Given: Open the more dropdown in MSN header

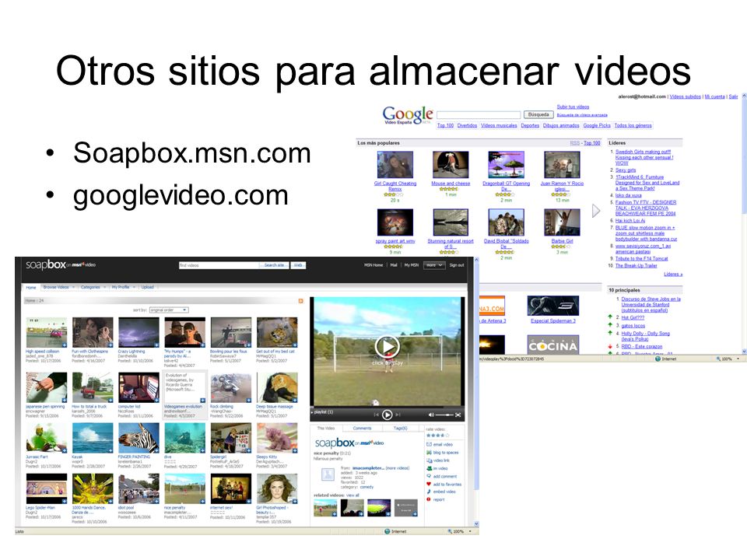Looking at the screenshot, I should [x=434, y=264].
